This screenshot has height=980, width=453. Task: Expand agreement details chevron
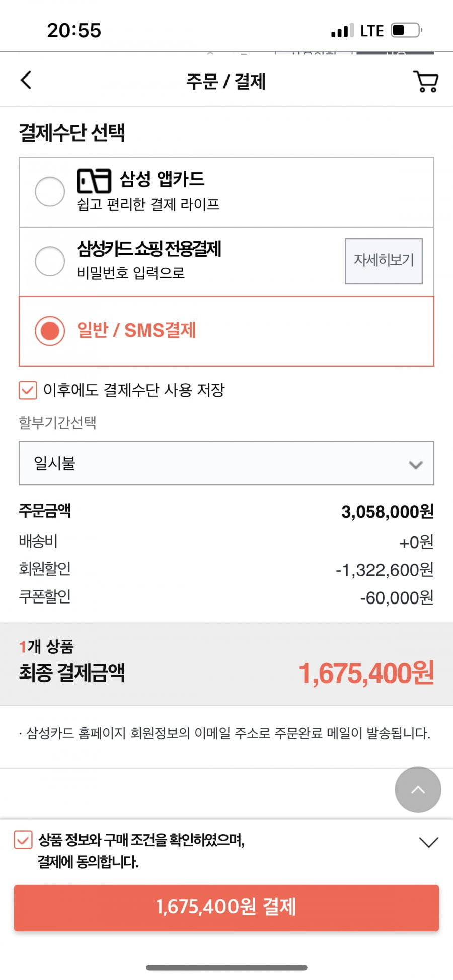428,842
